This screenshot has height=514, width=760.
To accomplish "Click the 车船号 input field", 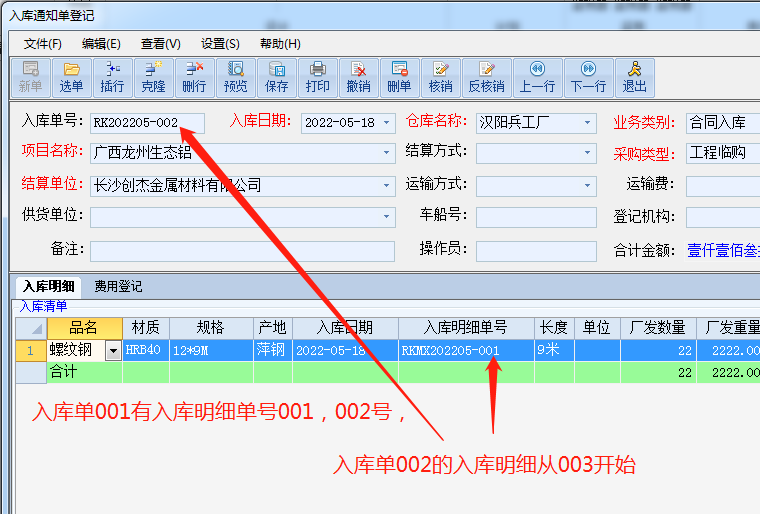I will [x=536, y=217].
